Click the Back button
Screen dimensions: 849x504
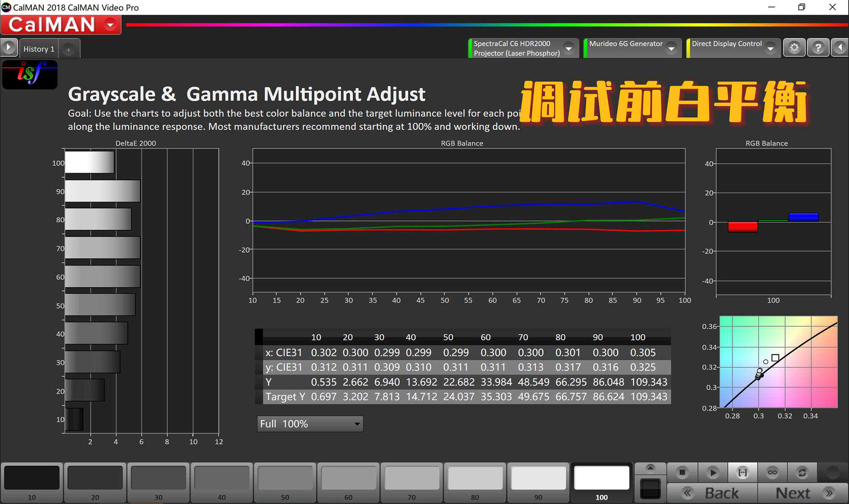click(712, 493)
